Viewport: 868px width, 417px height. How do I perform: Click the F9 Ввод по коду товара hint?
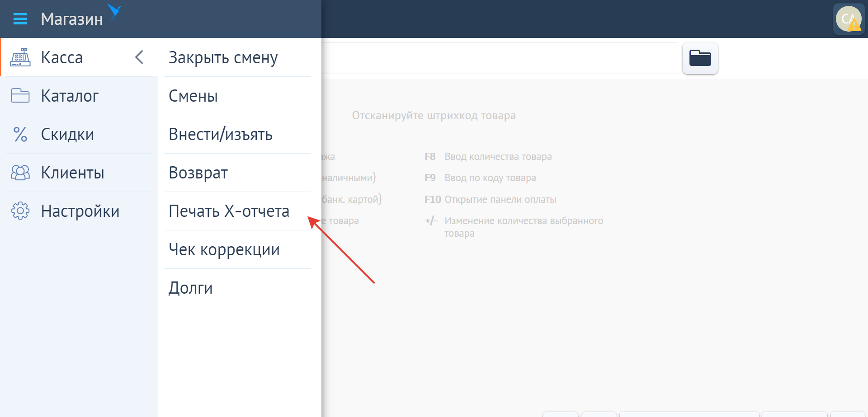480,178
